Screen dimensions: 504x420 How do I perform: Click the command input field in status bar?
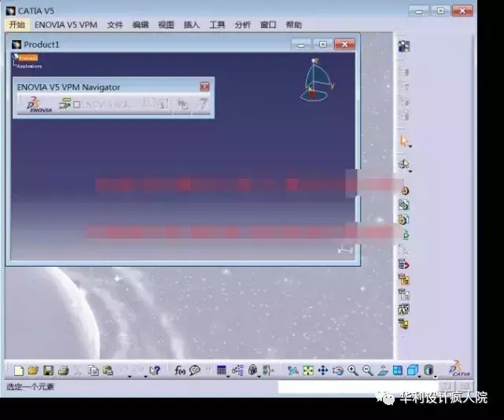357,386
